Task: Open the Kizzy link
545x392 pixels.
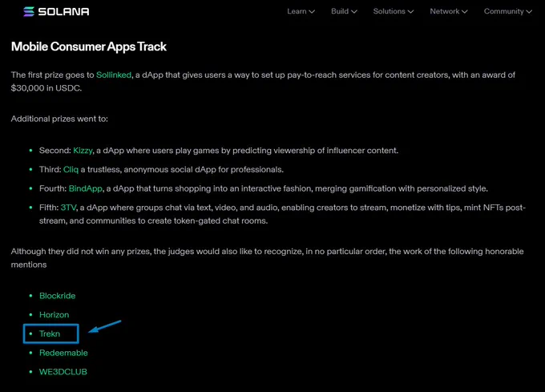Action: [x=83, y=151]
